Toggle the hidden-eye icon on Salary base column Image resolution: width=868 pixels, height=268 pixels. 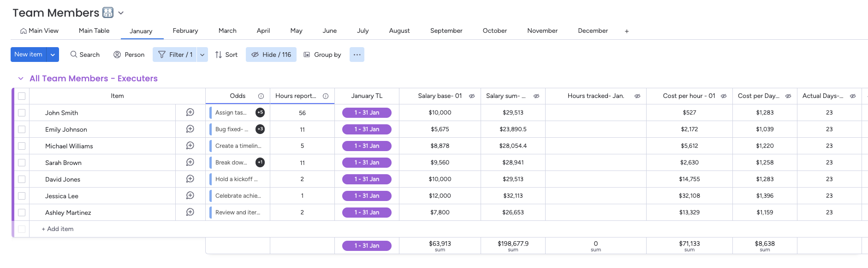472,96
